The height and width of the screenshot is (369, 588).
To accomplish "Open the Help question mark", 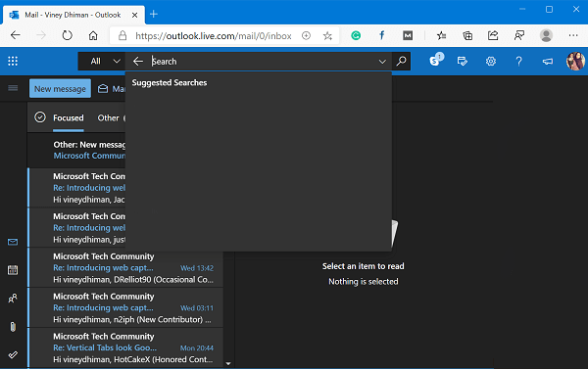I will [x=518, y=61].
